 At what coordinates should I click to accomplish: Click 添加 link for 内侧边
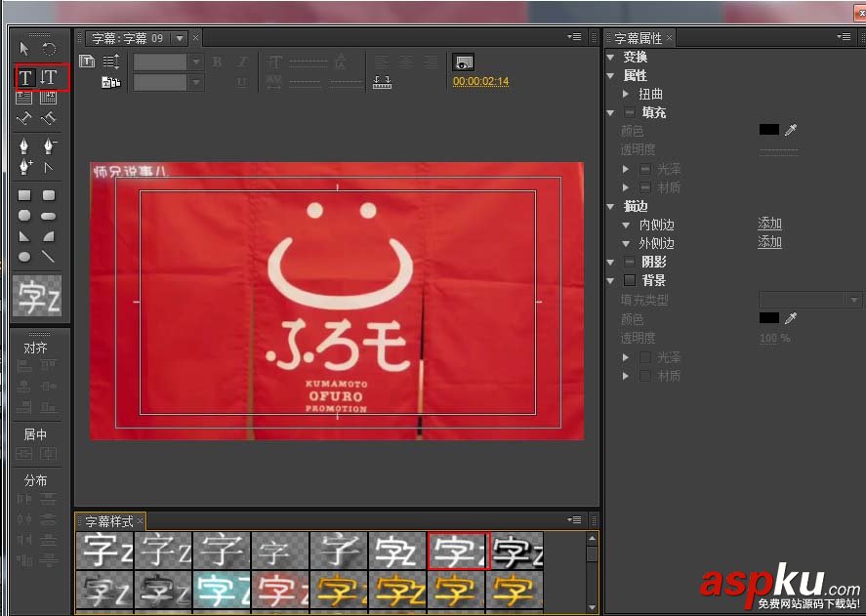769,224
